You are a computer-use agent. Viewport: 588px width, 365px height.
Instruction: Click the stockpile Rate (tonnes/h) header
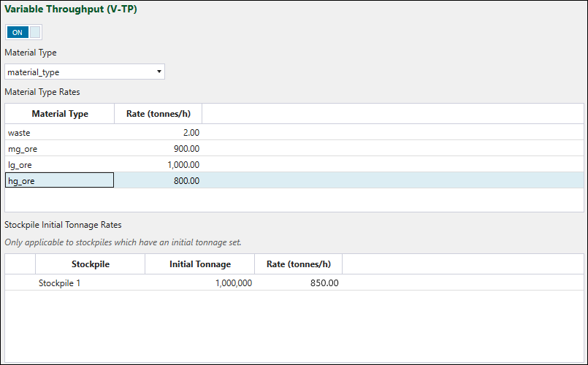point(298,264)
